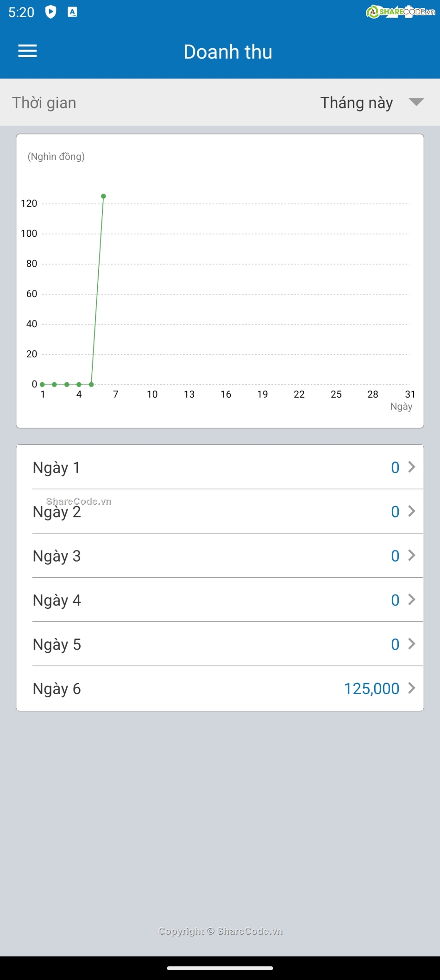Open Ngày 6 revenue details chevron
Viewport: 440px width, 980px height.
(411, 688)
